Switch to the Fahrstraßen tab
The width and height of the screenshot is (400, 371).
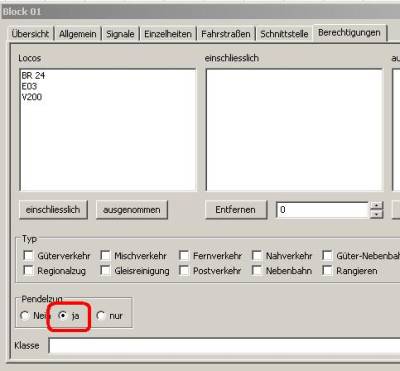click(226, 34)
